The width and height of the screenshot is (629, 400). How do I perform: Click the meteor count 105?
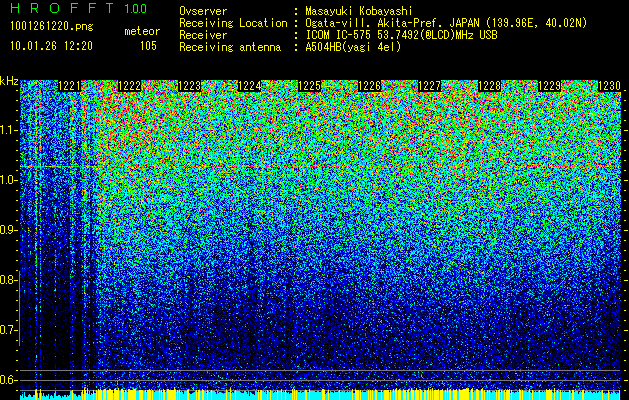tap(148, 46)
